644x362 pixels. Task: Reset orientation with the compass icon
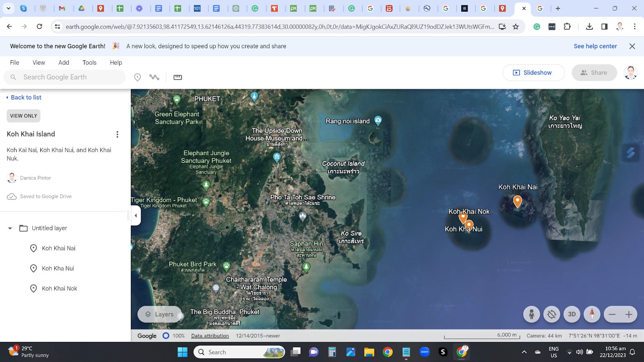click(x=592, y=314)
